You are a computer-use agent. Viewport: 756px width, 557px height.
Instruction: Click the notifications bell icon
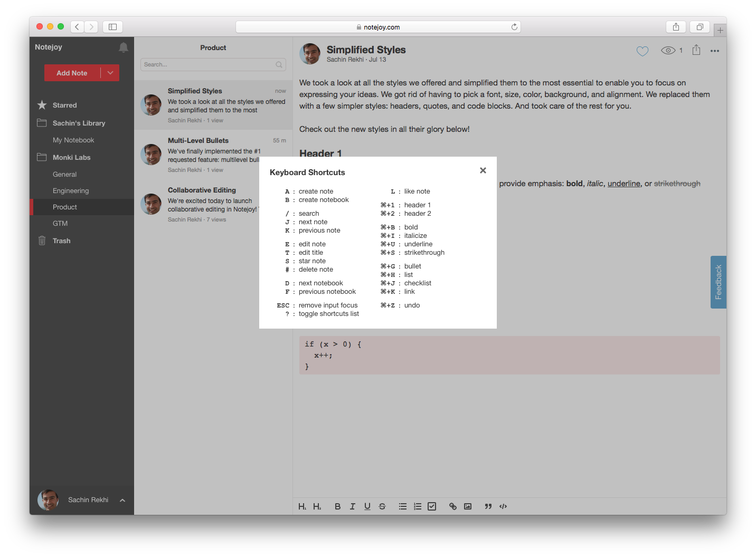pyautogui.click(x=124, y=47)
